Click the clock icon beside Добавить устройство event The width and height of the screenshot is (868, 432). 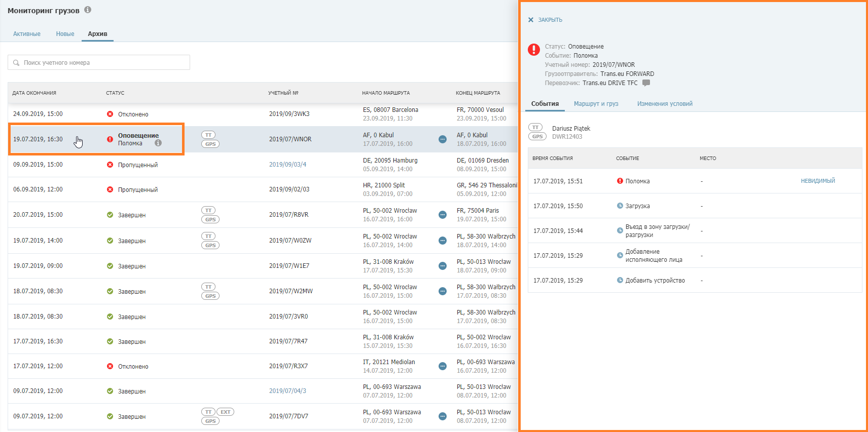(x=620, y=280)
